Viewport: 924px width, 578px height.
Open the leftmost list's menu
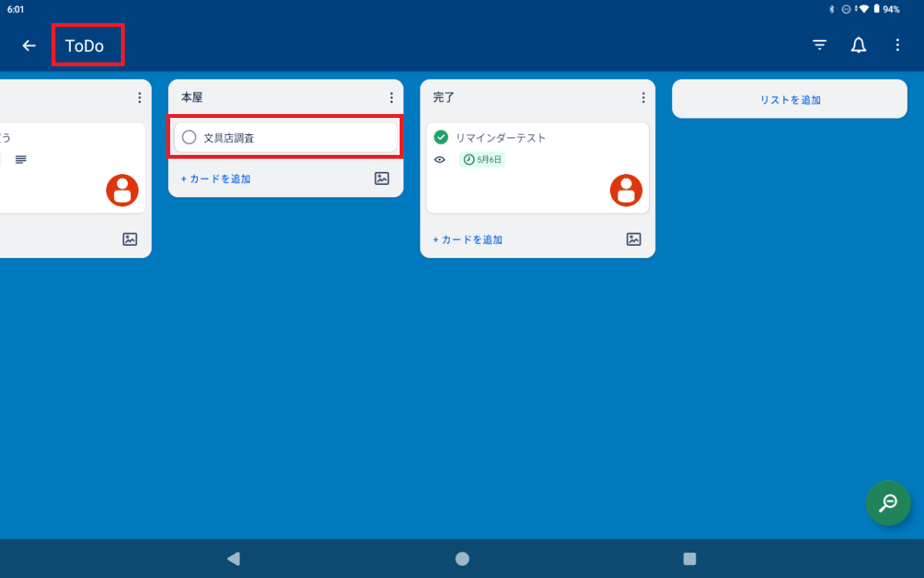coord(139,97)
